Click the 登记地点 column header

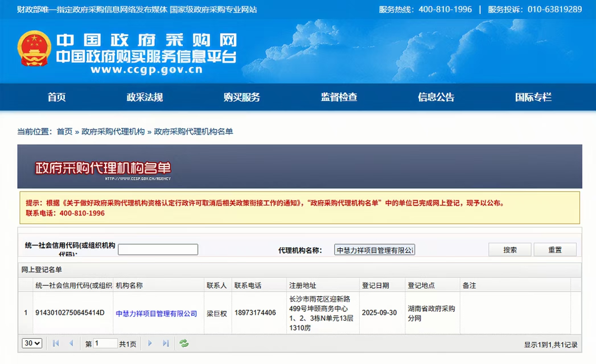[x=433, y=285]
